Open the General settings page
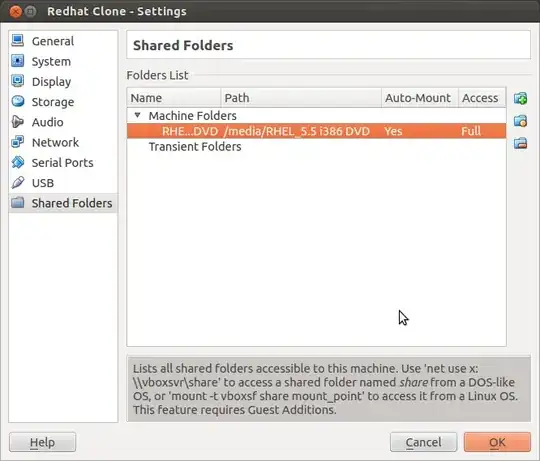Image resolution: width=540 pixels, height=461 pixels. click(63, 41)
